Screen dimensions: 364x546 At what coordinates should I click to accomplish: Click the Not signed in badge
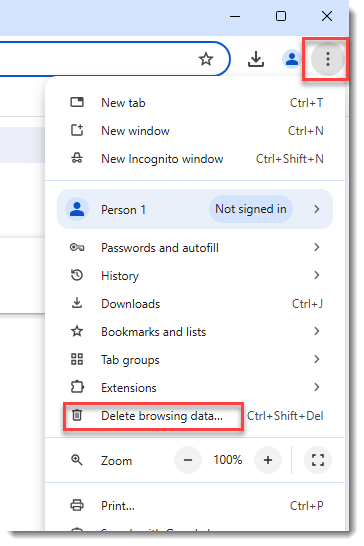pos(251,209)
